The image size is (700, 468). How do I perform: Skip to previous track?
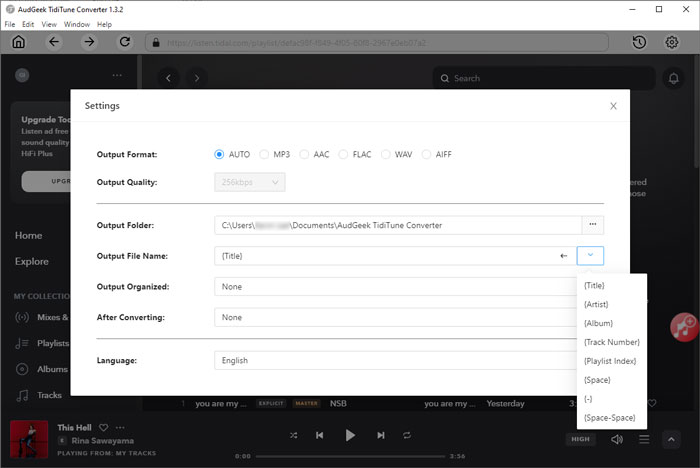pos(320,435)
